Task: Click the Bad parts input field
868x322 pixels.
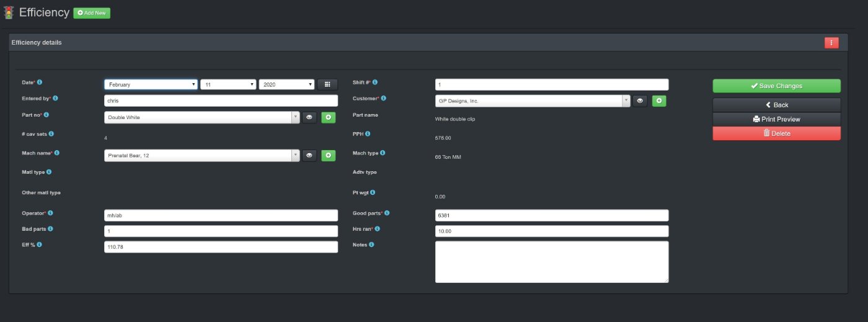Action: [x=221, y=231]
